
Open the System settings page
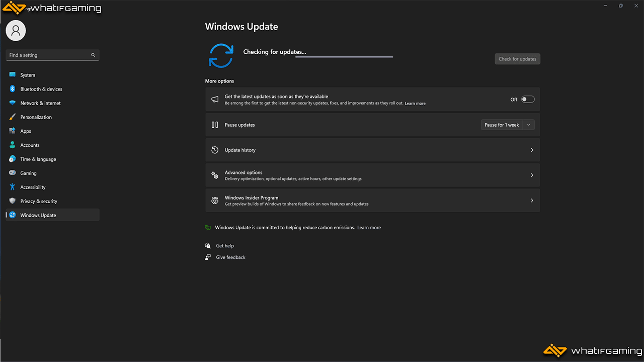click(x=52, y=75)
